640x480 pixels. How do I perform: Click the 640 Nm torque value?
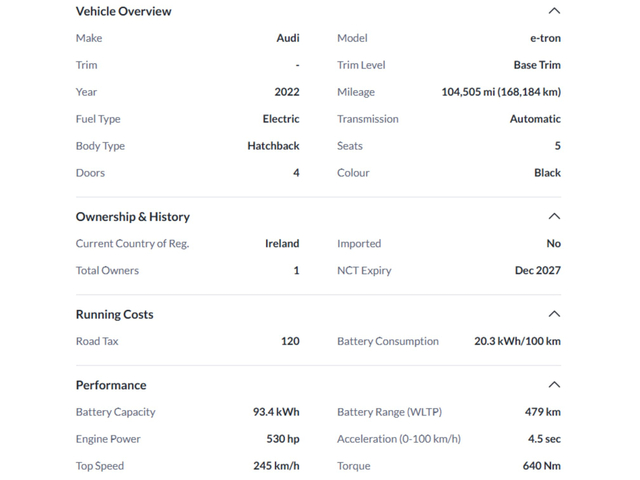coord(541,466)
